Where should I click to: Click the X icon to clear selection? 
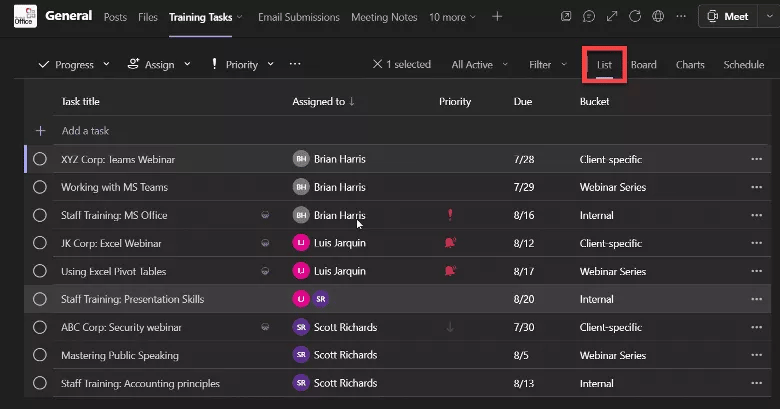coord(378,64)
